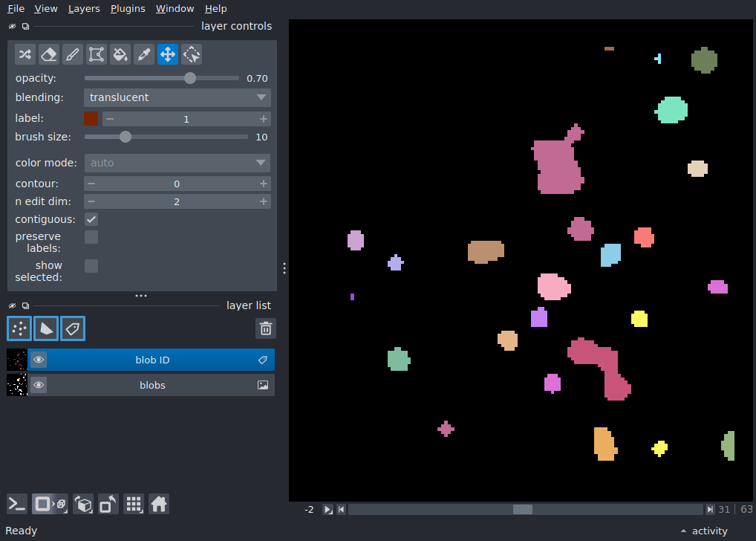Image resolution: width=756 pixels, height=541 pixels.
Task: Click the brush size slider handle
Action: click(126, 137)
